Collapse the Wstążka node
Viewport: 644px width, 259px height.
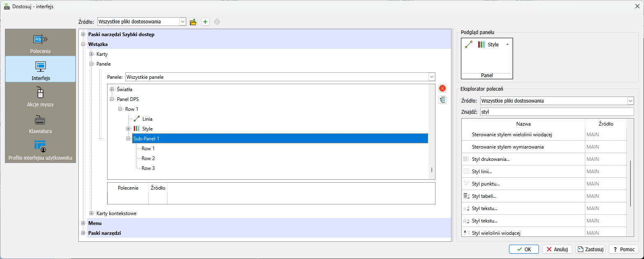83,44
